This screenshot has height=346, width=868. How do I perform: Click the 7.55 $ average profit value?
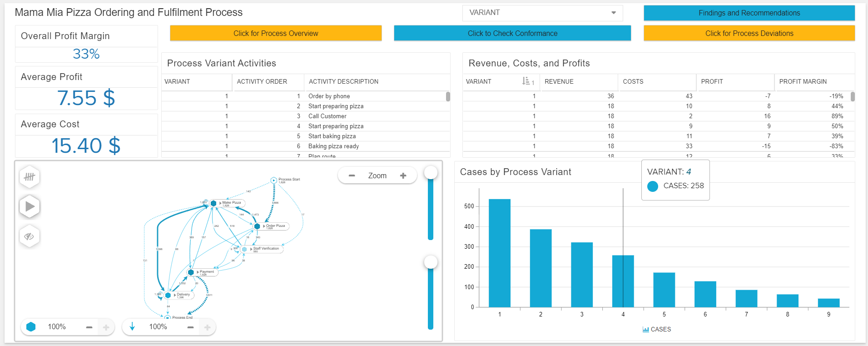(x=86, y=98)
